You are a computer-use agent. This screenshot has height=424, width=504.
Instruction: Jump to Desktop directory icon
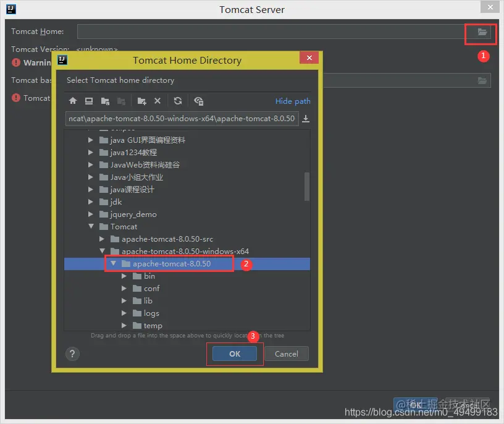[89, 101]
